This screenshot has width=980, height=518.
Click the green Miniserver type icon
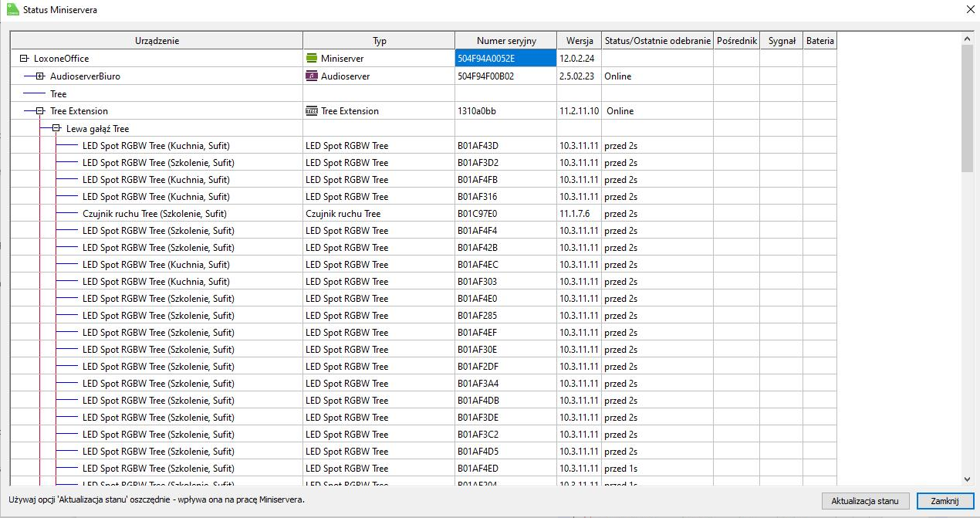tap(312, 58)
